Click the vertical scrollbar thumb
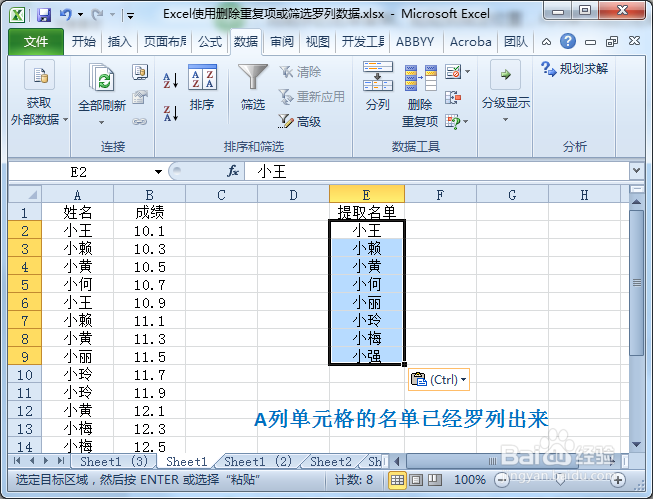Viewport: 653px width, 499px height. pos(637,283)
